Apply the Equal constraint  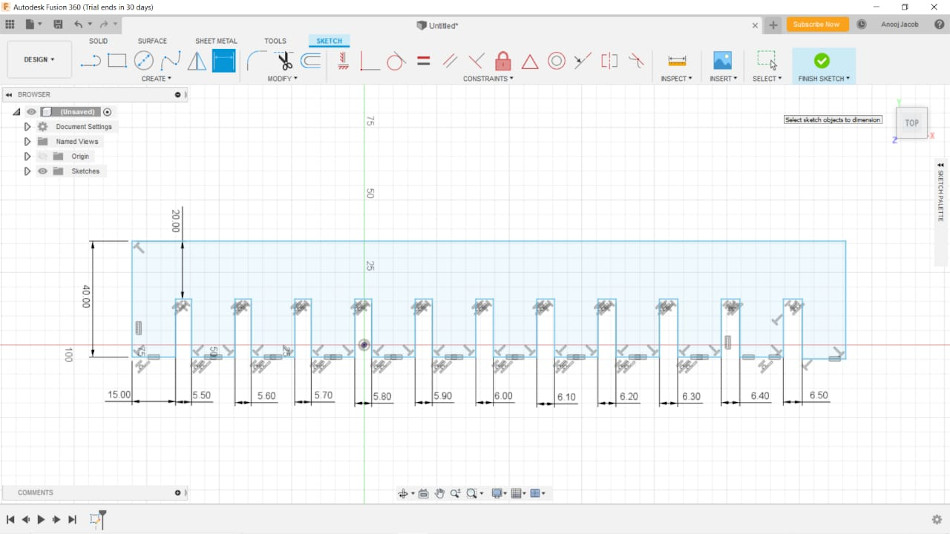pyautogui.click(x=424, y=61)
